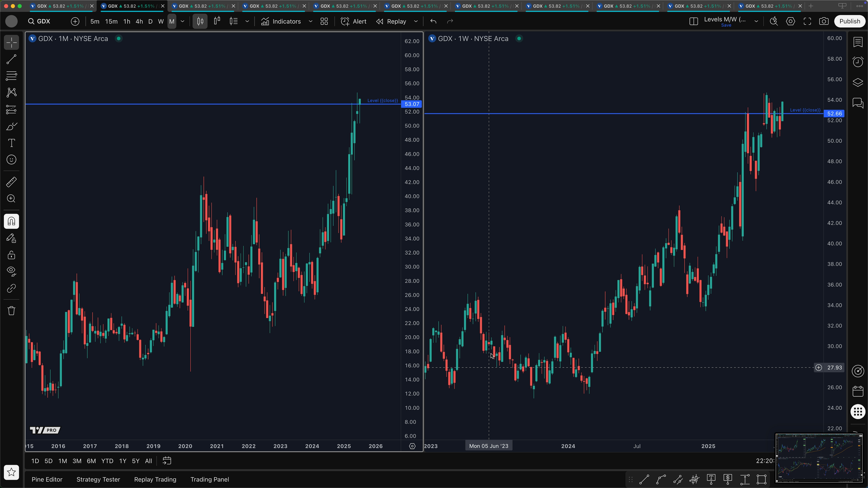Open the chart patterns tool group
Screen dimensions: 868x488
tap(12, 92)
